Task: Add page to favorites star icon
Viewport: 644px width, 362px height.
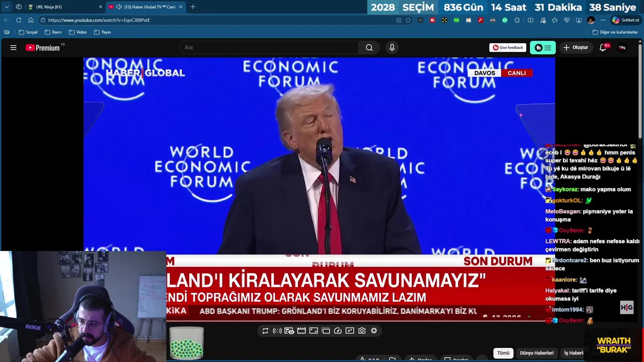Action: 409,20
